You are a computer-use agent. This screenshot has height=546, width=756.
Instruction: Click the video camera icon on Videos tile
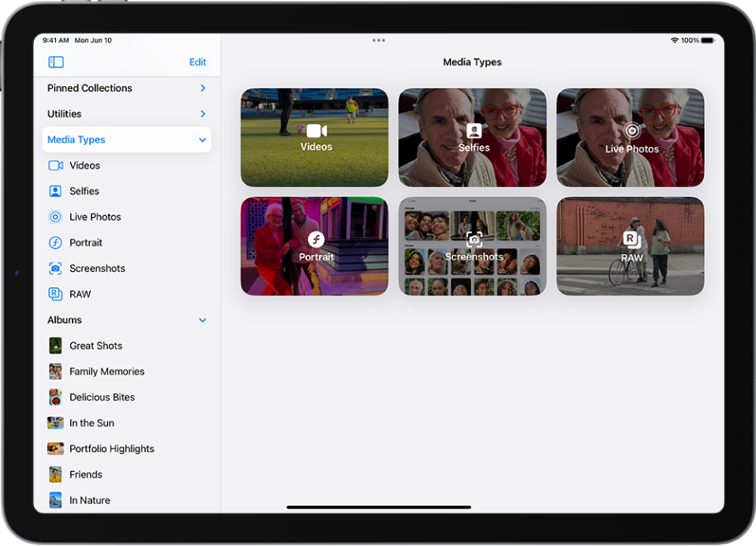(316, 131)
